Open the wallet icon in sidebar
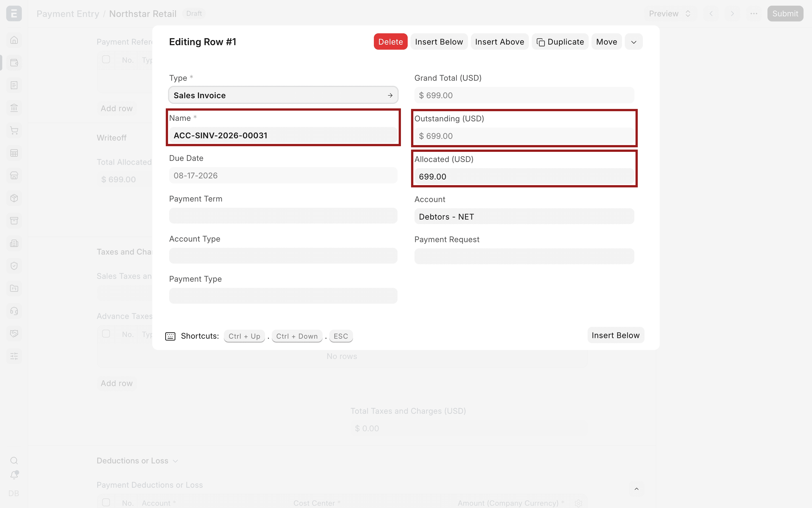The width and height of the screenshot is (812, 508). (x=14, y=62)
